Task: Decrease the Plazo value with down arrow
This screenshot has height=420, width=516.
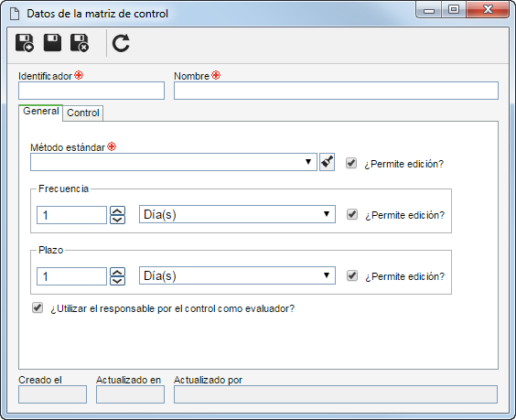Action: (x=117, y=281)
